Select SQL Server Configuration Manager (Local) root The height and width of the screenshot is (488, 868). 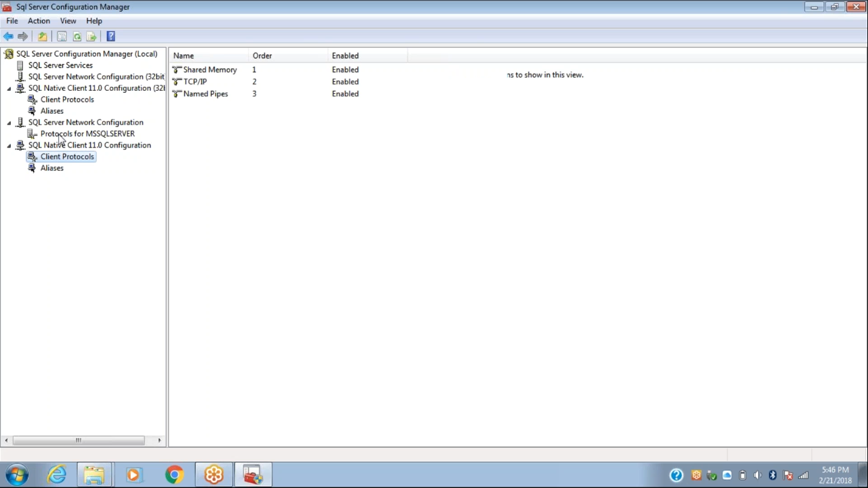[x=87, y=54]
